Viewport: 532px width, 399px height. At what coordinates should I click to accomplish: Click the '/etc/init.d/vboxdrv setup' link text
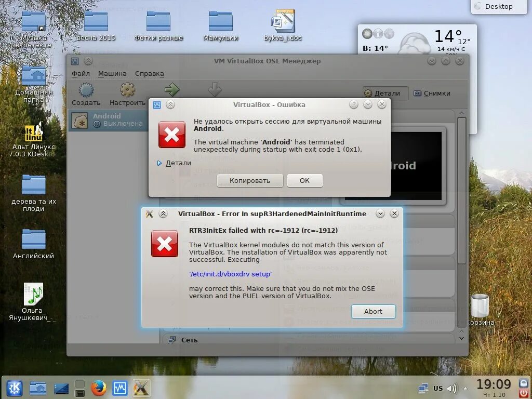point(230,274)
